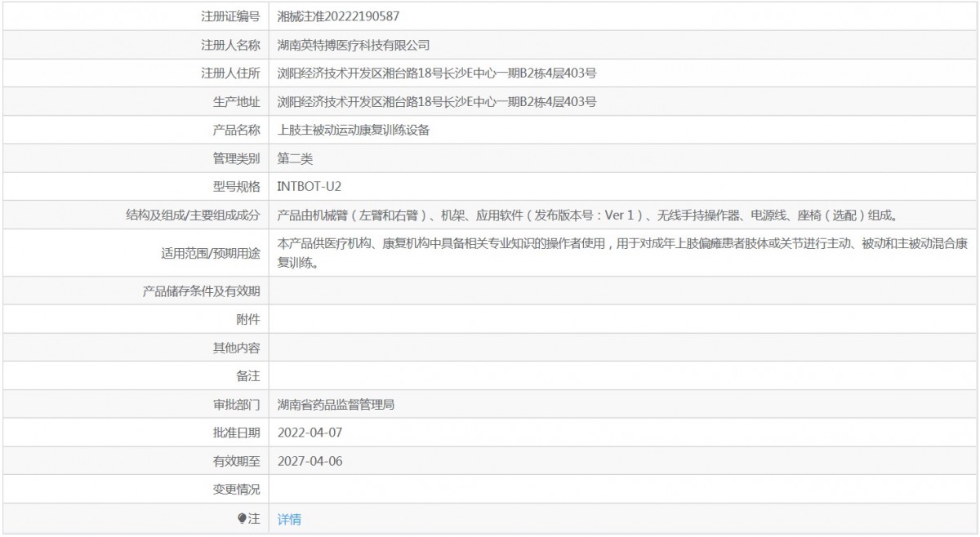Click the address in the 生产地址 row
Image resolution: width=980 pixels, height=537 pixels.
click(437, 102)
